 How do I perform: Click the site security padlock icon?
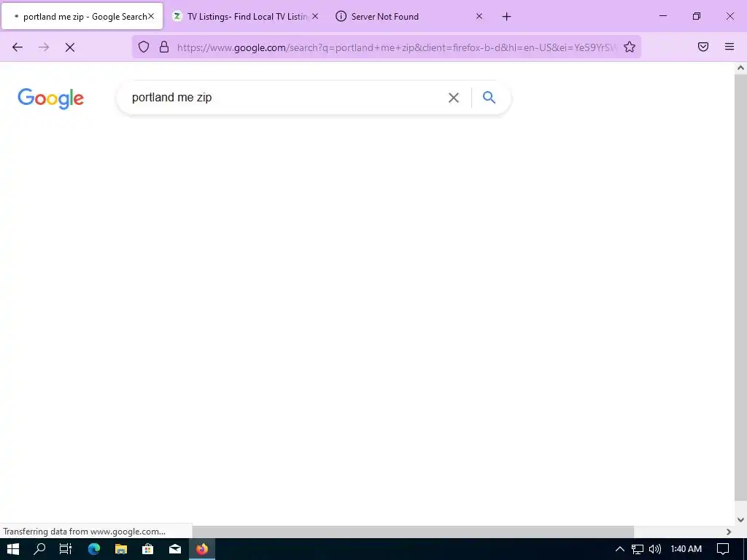tap(164, 47)
